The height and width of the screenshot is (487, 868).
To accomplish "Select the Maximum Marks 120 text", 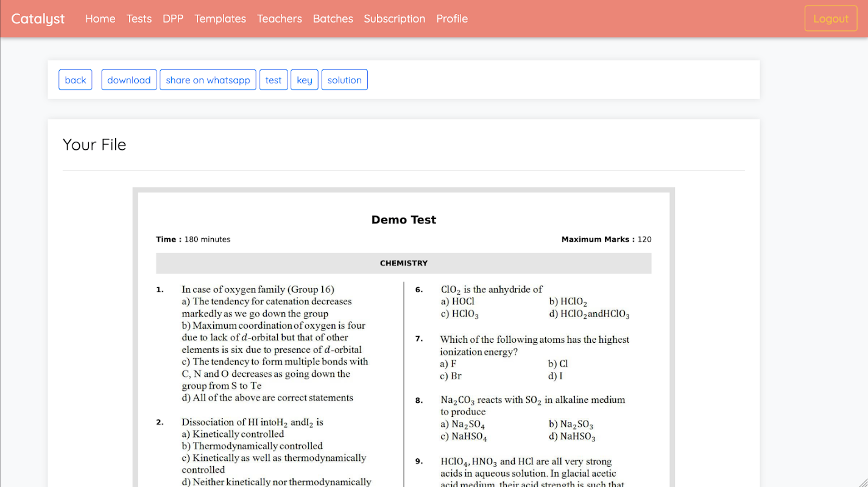I will (606, 239).
